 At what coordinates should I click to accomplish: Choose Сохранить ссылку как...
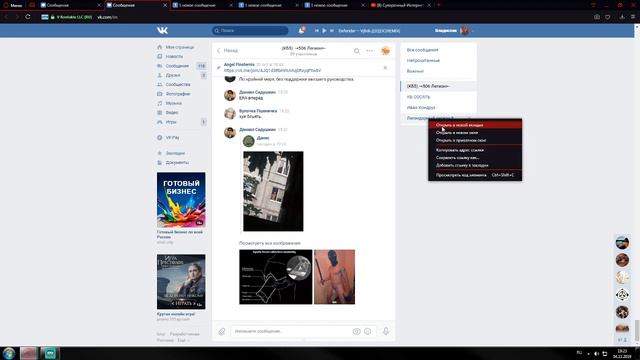(475, 158)
